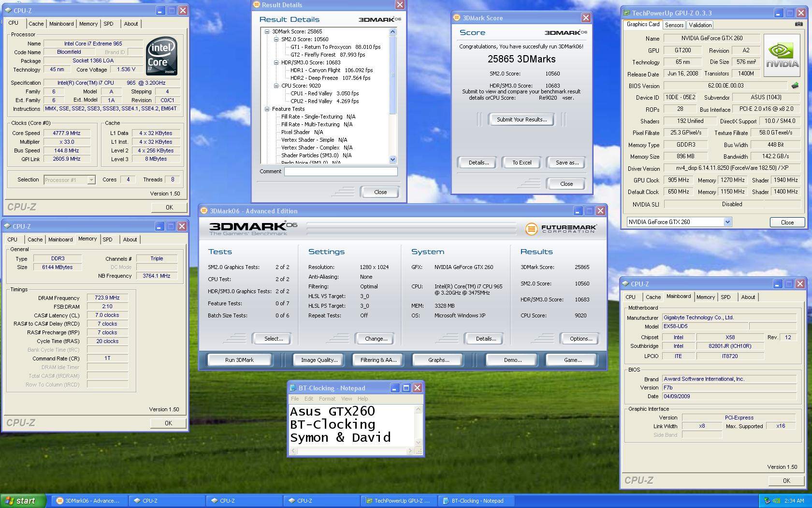
Task: Select GT1 - Return To Proxycon row
Action: tap(335, 47)
